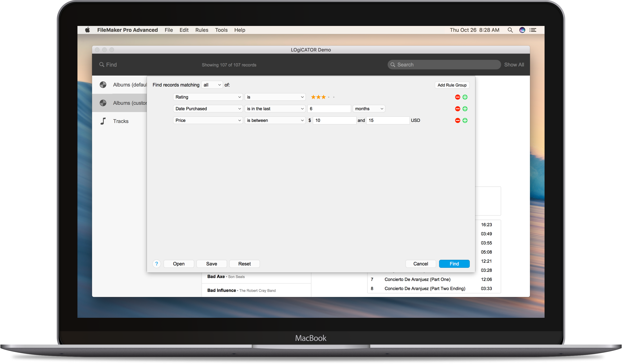Click 'Showing 107 of 107 records' status
The image size is (622, 364).
229,65
